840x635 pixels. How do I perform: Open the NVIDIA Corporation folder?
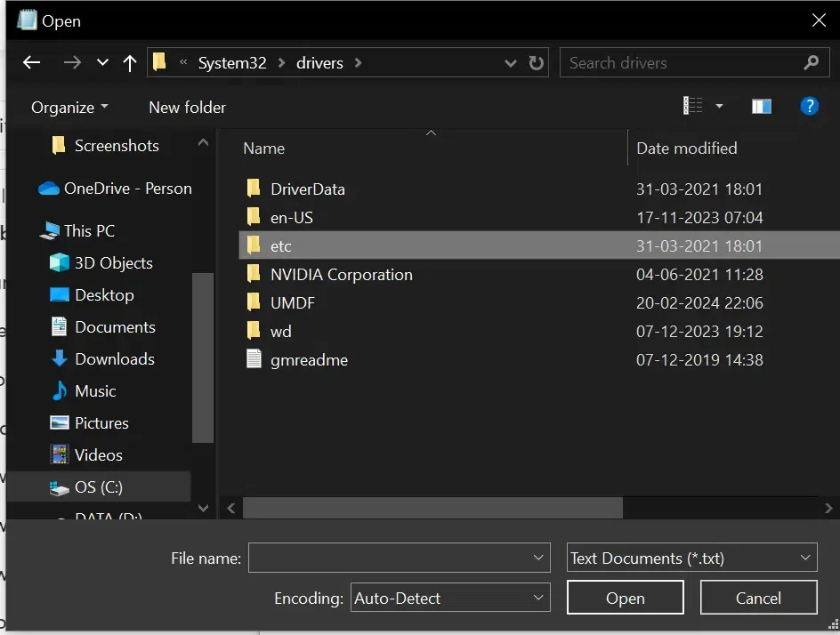coord(341,275)
